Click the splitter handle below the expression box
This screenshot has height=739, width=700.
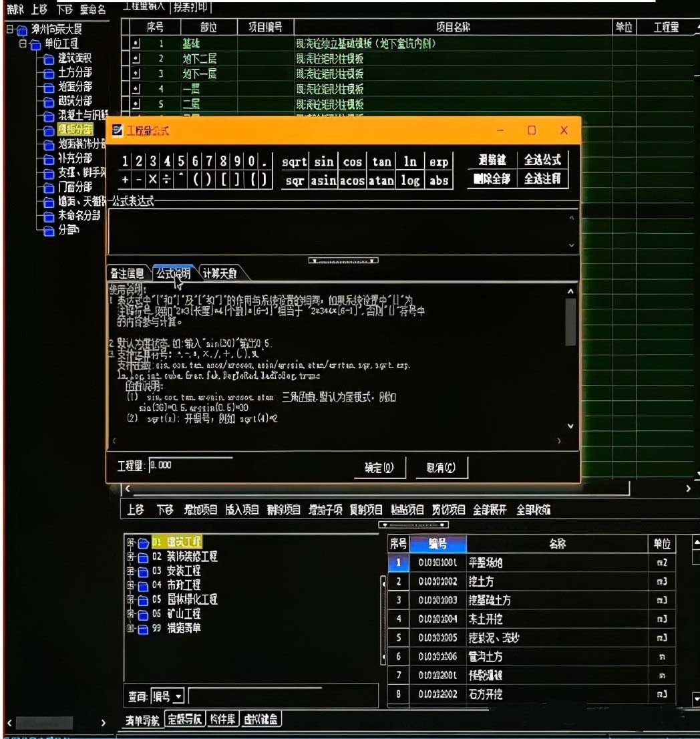(x=343, y=261)
